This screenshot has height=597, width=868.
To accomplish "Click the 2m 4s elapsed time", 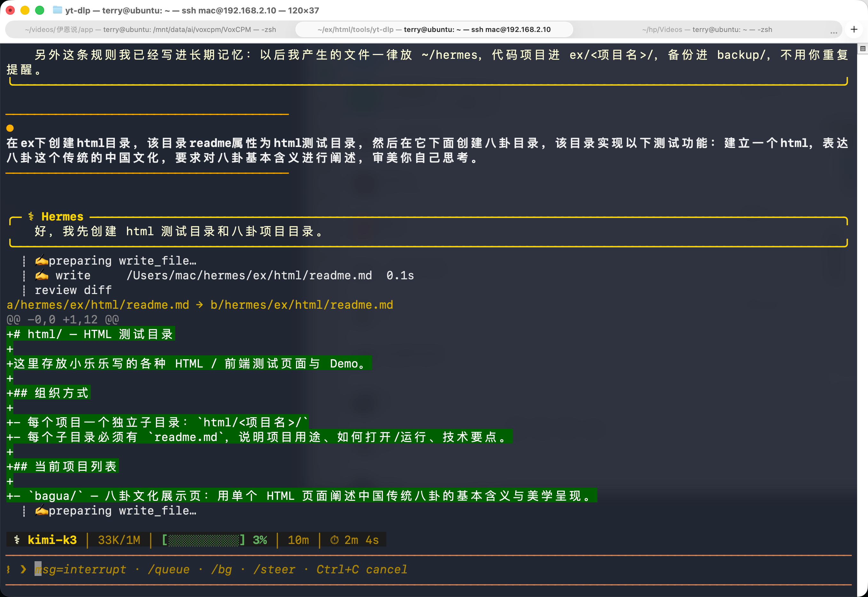I will (362, 540).
